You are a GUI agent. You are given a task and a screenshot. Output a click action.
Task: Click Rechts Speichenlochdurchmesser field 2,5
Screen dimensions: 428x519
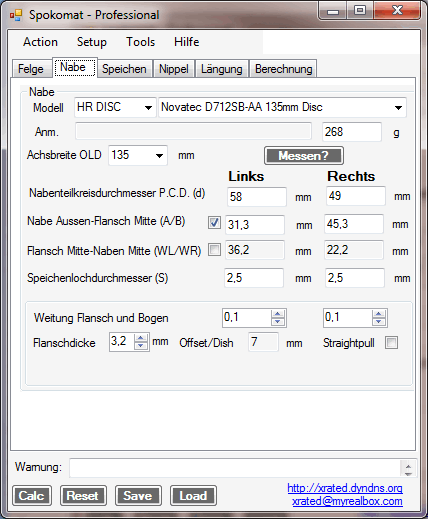pyautogui.click(x=355, y=278)
